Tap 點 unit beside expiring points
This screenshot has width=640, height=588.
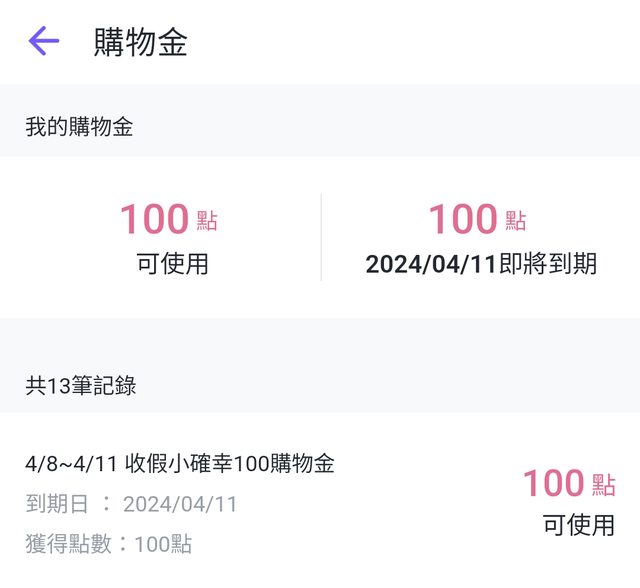click(516, 221)
